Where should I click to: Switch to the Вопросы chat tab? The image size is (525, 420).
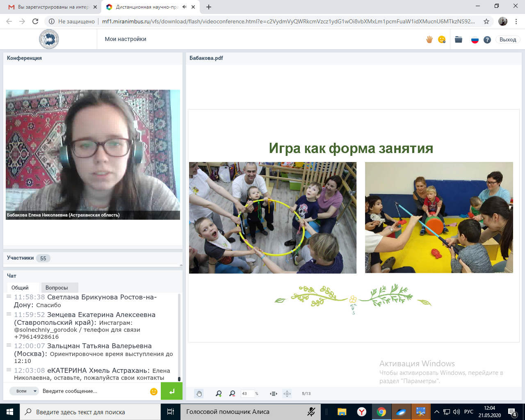click(x=59, y=288)
